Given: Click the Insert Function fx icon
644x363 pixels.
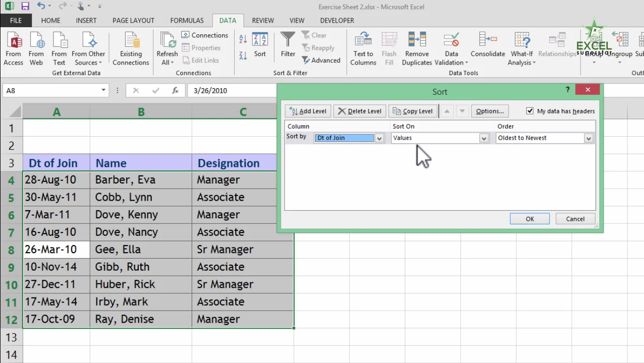Looking at the screenshot, I should coord(175,91).
